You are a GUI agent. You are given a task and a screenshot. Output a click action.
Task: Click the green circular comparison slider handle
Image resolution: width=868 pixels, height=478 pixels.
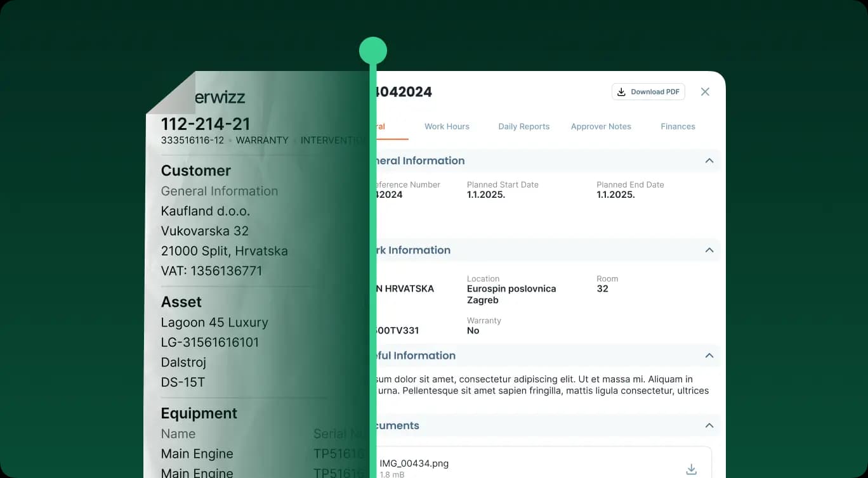[x=372, y=50]
